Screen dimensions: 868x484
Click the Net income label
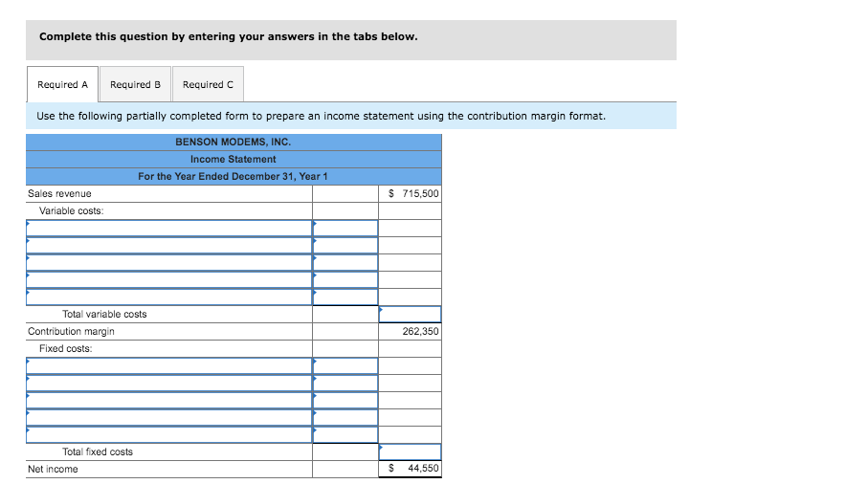53,469
